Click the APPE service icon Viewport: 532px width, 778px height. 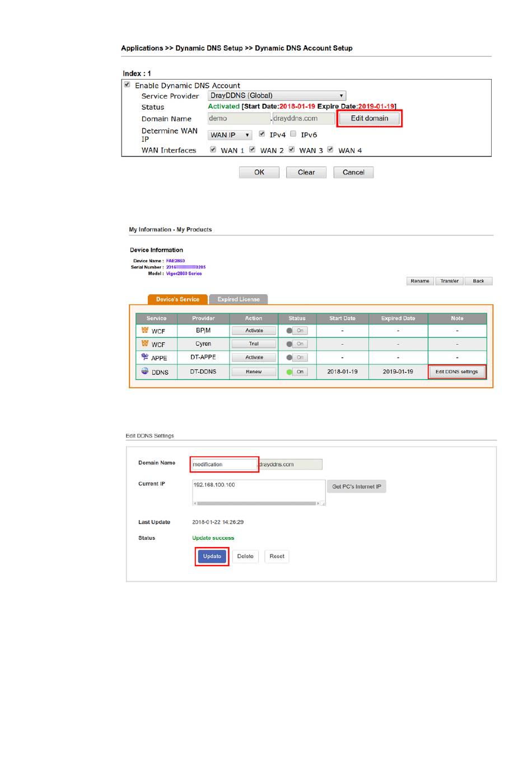[x=145, y=357]
